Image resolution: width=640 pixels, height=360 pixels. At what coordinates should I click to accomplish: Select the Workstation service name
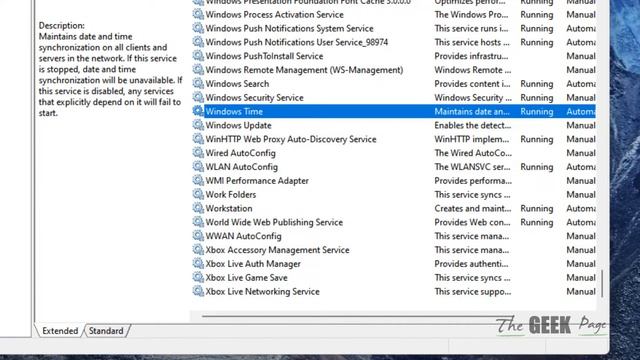[x=229, y=209]
